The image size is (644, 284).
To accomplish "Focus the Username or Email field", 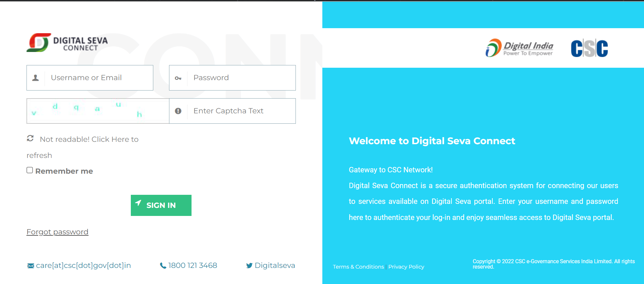I will [99, 78].
